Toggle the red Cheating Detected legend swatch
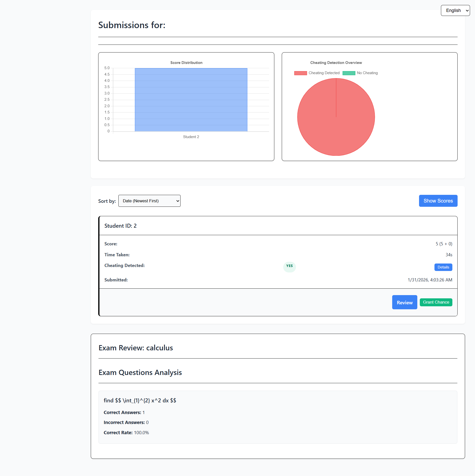The image size is (475, 476). point(300,73)
